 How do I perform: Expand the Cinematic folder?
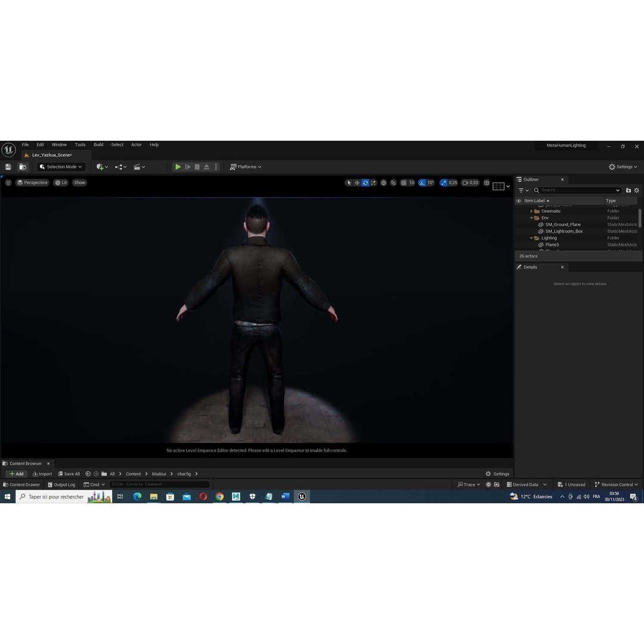531,211
